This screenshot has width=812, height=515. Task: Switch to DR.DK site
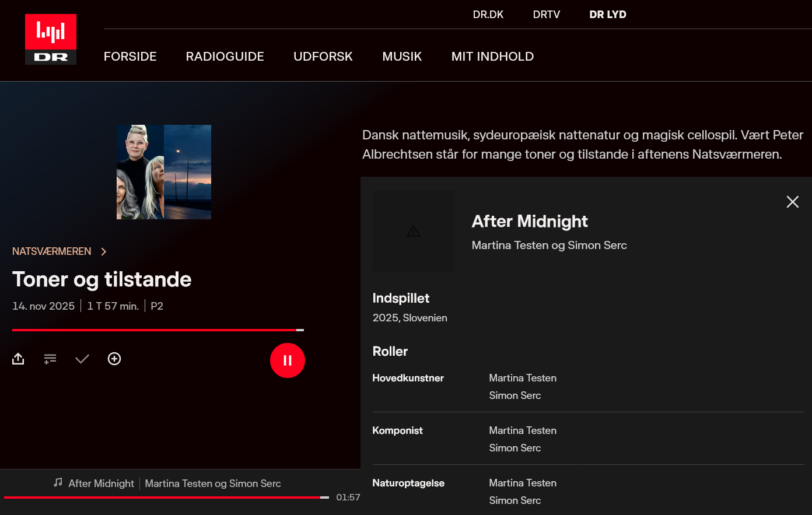pyautogui.click(x=488, y=15)
